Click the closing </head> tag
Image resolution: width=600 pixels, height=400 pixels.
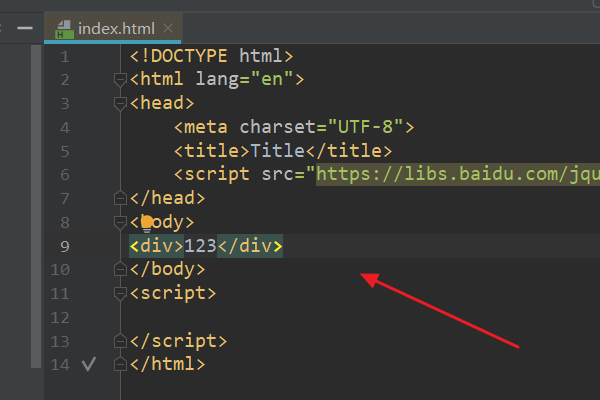[167, 198]
